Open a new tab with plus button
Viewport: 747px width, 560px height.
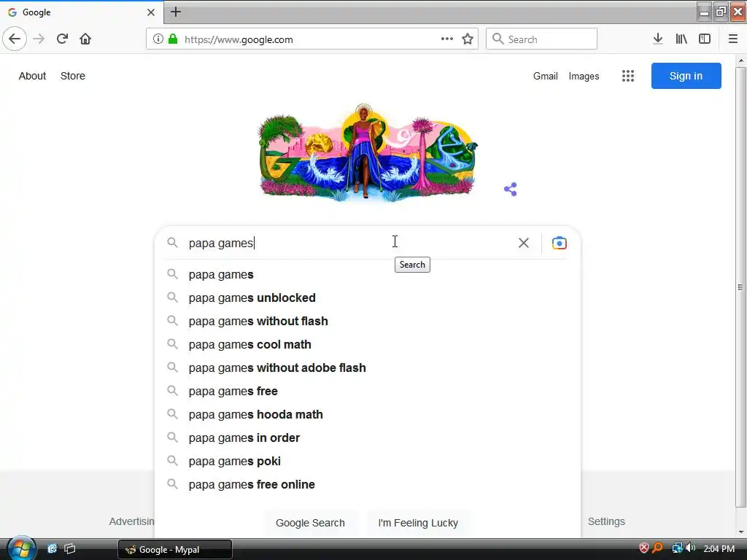[176, 12]
